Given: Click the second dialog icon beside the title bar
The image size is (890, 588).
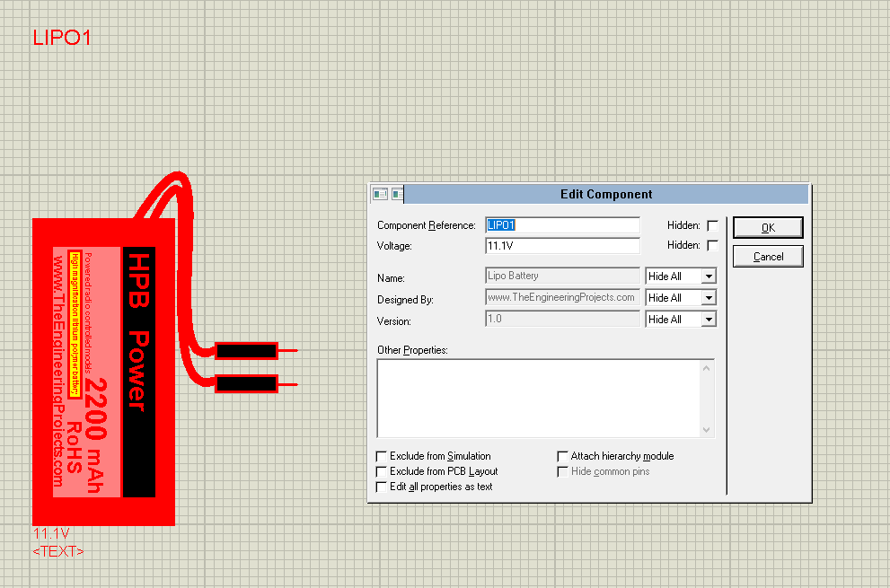Looking at the screenshot, I should (397, 194).
